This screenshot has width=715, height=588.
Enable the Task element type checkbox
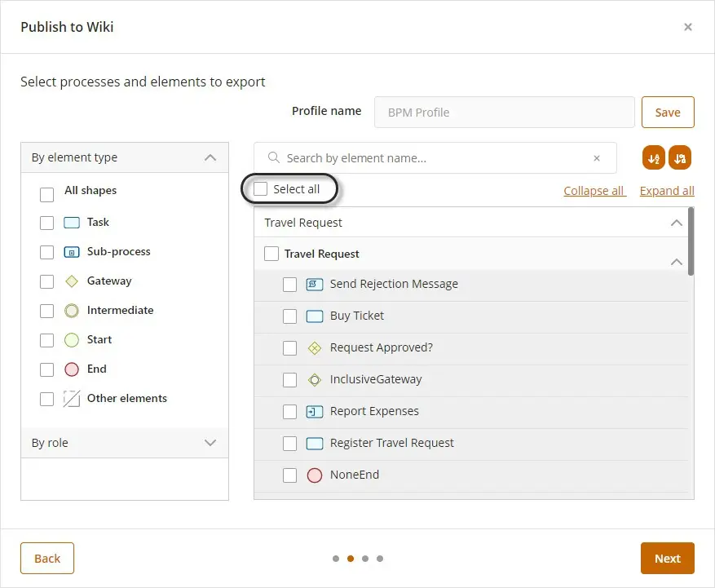46,223
